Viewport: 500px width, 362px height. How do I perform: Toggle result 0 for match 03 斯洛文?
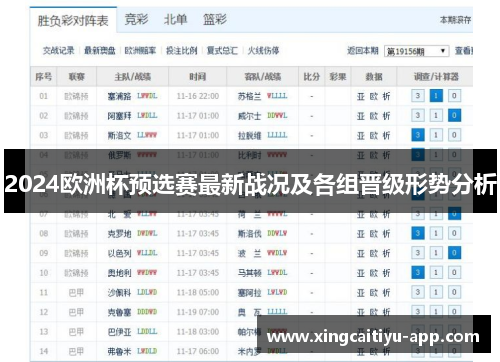[454, 135]
